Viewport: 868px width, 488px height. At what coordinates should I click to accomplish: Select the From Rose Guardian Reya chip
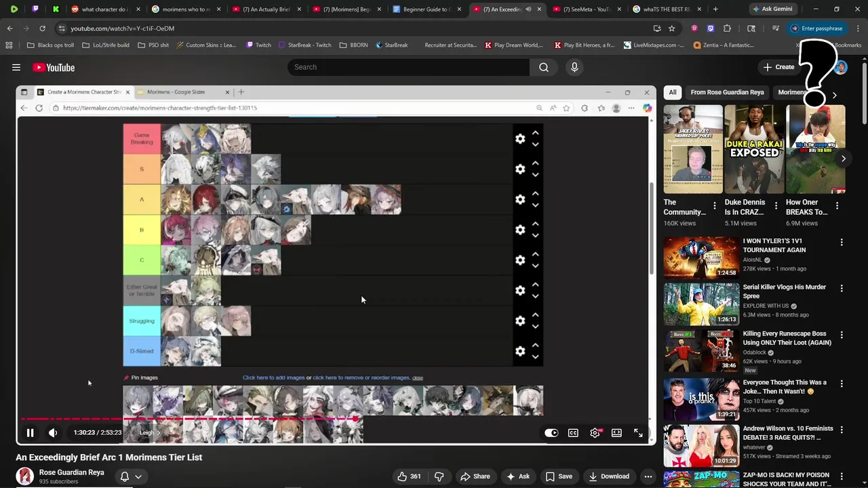[x=727, y=92]
